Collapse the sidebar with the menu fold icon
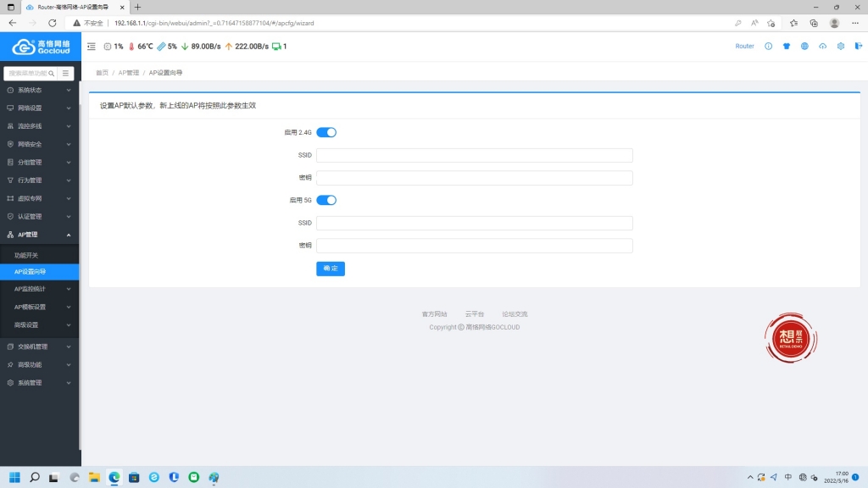 (x=91, y=47)
